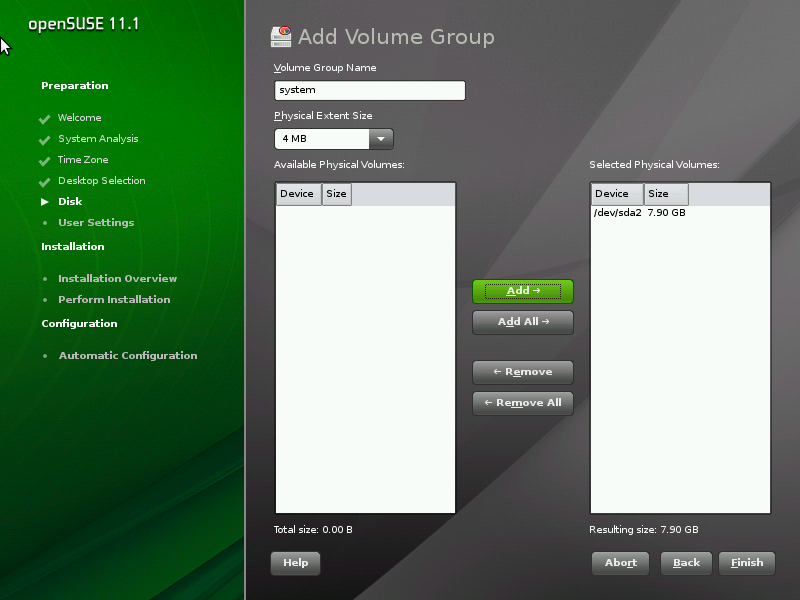Click the Add button

[522, 291]
